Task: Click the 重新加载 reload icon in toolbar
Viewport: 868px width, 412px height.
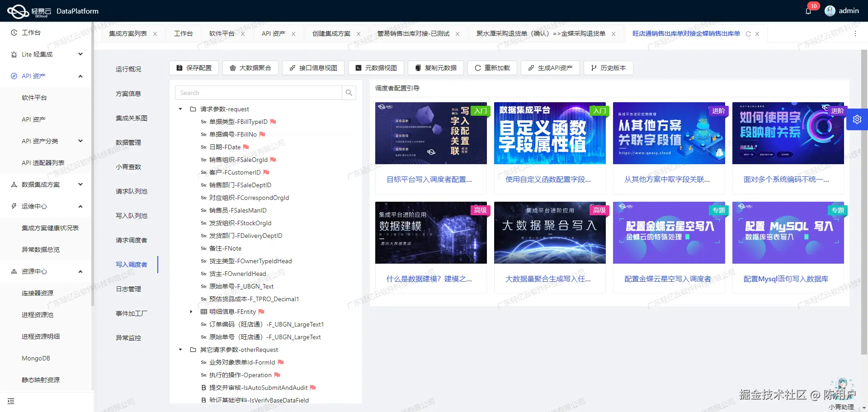Action: point(478,68)
